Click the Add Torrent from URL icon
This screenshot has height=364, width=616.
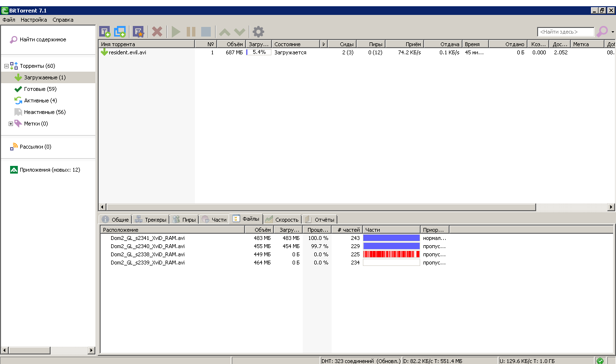120,32
